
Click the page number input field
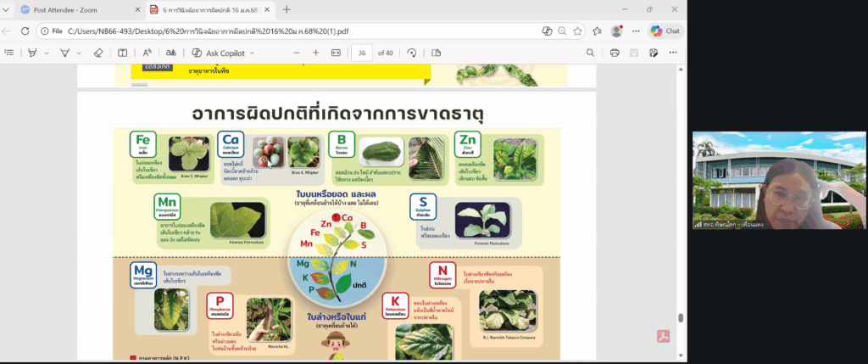click(x=363, y=53)
